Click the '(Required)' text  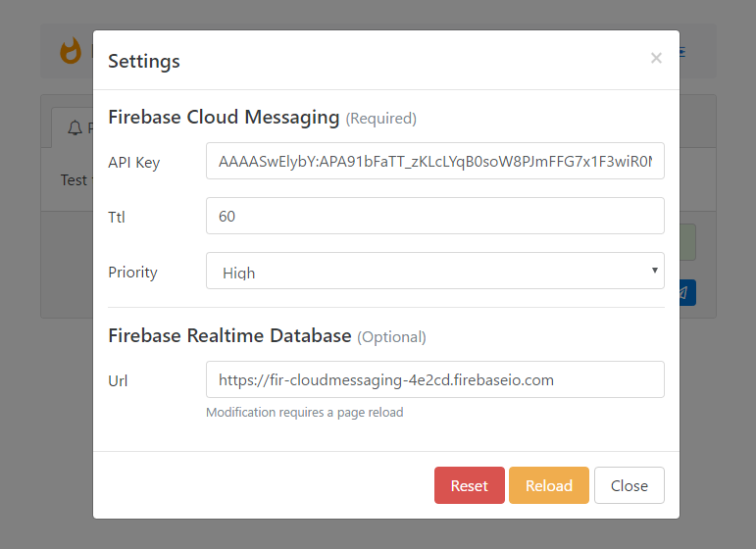click(x=380, y=119)
